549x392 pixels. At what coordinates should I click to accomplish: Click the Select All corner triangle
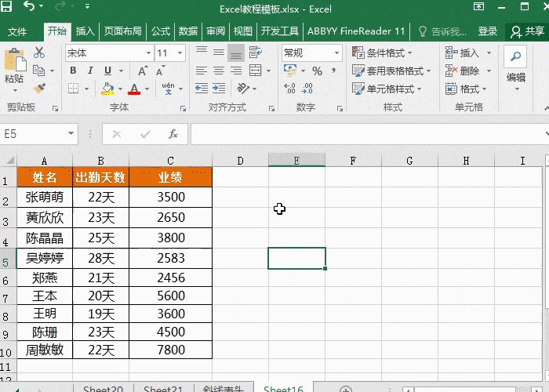(x=9, y=160)
